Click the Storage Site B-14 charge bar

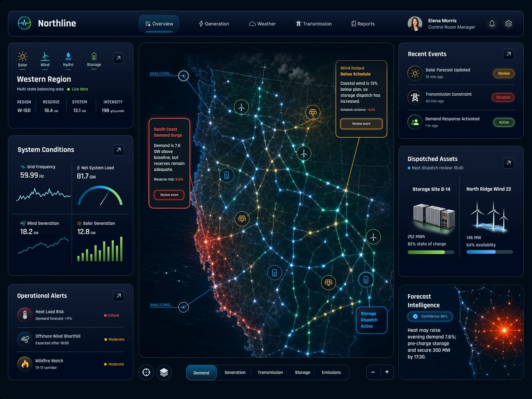click(x=431, y=252)
